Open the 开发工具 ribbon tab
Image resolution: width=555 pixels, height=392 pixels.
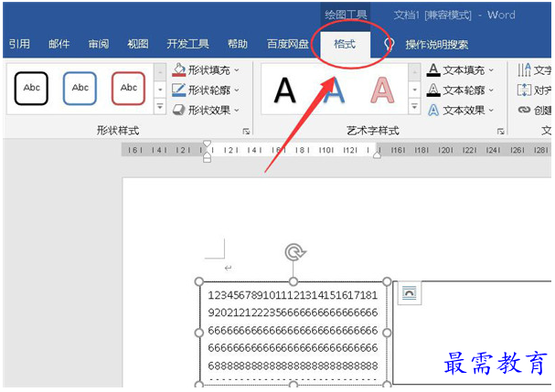pyautogui.click(x=188, y=44)
